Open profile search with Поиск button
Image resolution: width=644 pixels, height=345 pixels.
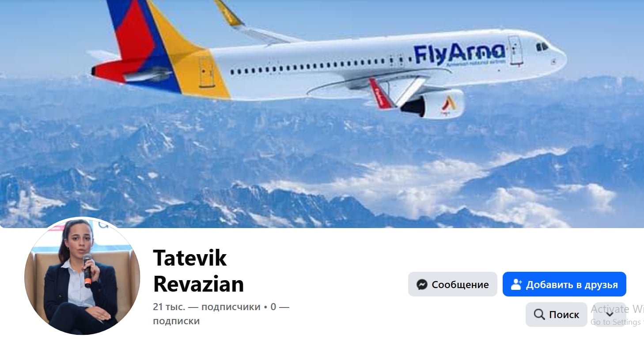pos(556,315)
